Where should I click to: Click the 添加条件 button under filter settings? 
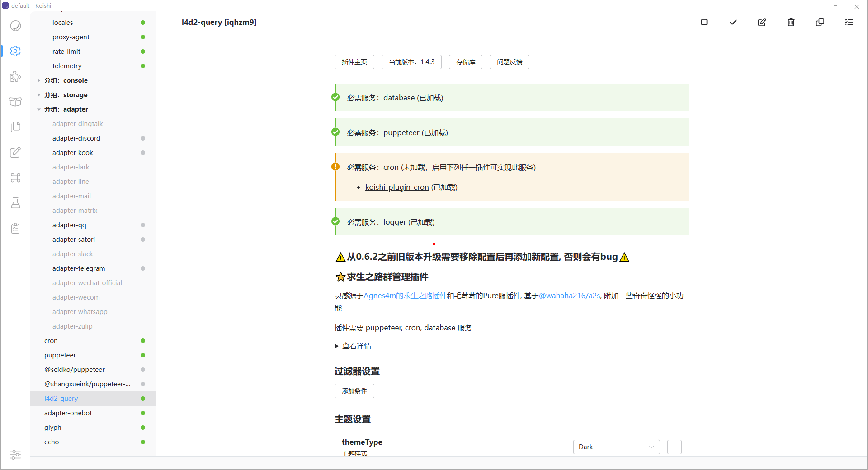click(x=354, y=391)
